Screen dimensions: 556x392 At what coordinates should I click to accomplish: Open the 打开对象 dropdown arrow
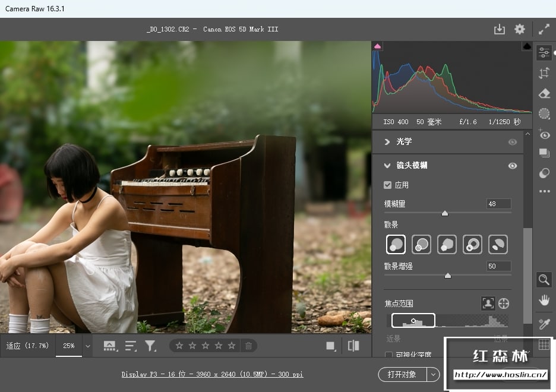click(x=433, y=375)
